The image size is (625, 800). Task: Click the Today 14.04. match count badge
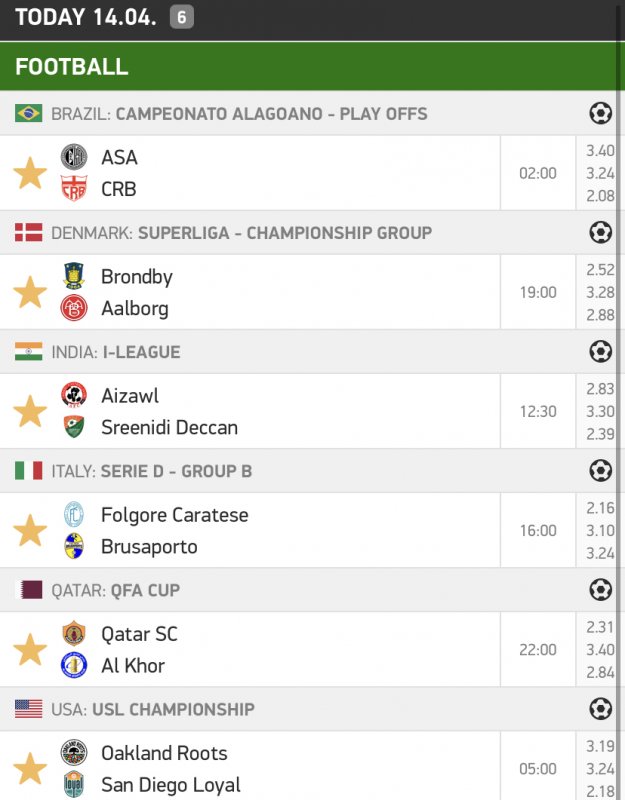point(181,16)
